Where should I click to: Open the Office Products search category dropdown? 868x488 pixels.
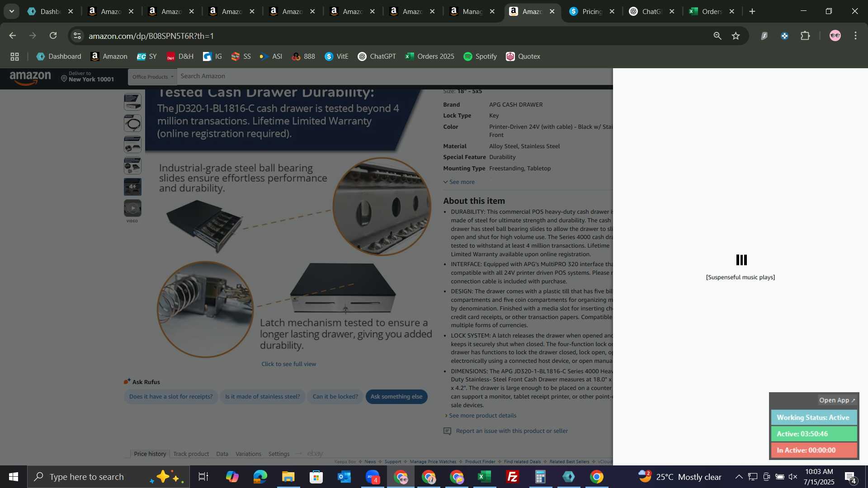click(152, 77)
